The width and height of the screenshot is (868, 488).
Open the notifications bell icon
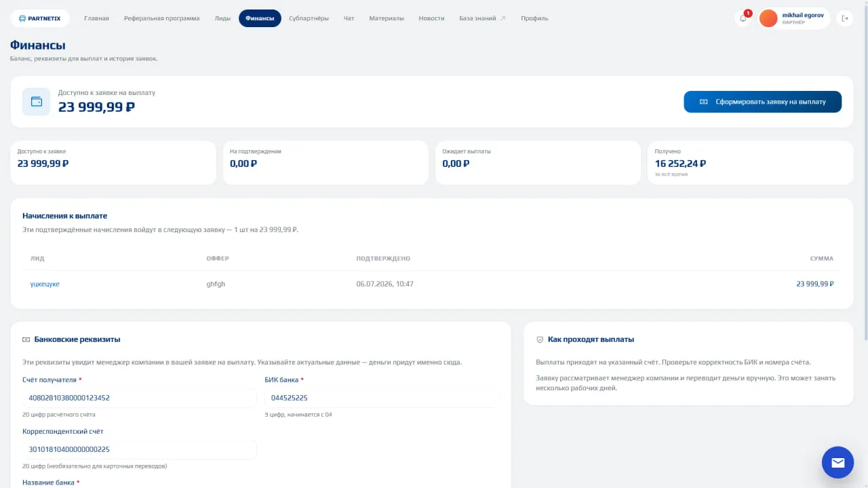tap(743, 18)
